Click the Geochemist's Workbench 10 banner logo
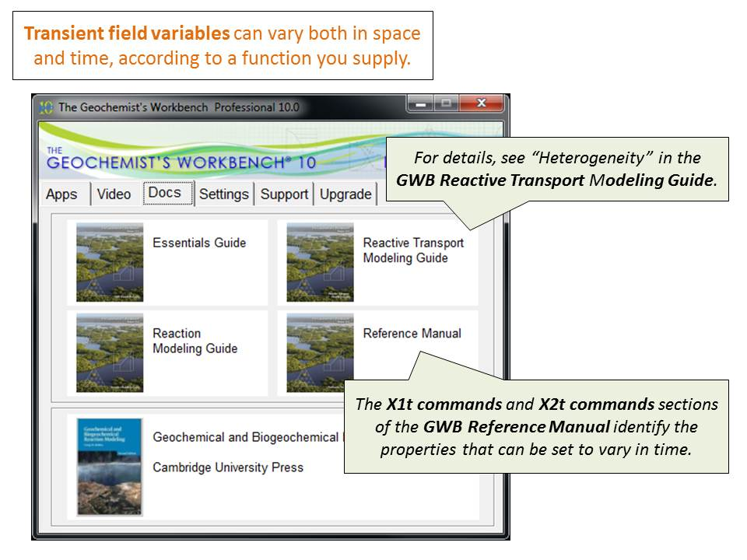747x560 pixels. pos(181,159)
